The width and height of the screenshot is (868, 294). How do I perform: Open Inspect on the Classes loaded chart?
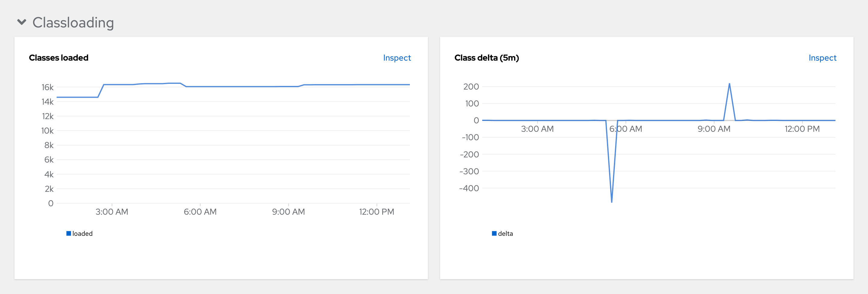(397, 58)
